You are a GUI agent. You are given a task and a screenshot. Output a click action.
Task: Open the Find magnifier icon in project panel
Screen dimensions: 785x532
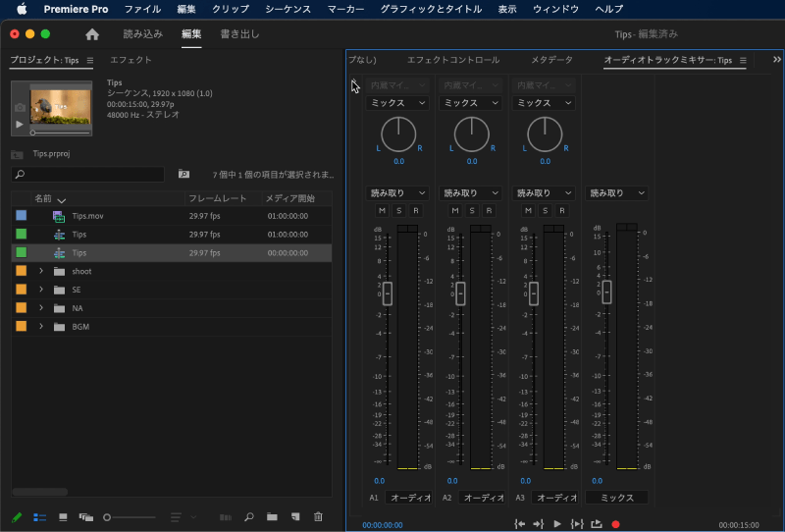pos(249,517)
